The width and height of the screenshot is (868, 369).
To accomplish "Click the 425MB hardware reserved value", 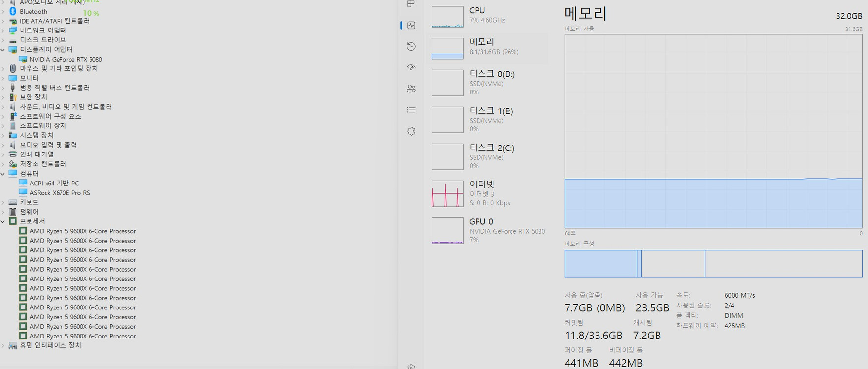I will (734, 326).
